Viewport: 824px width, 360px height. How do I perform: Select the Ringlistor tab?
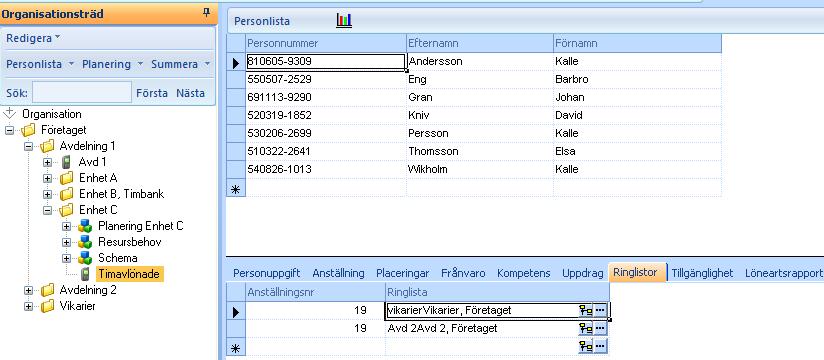tap(637, 273)
